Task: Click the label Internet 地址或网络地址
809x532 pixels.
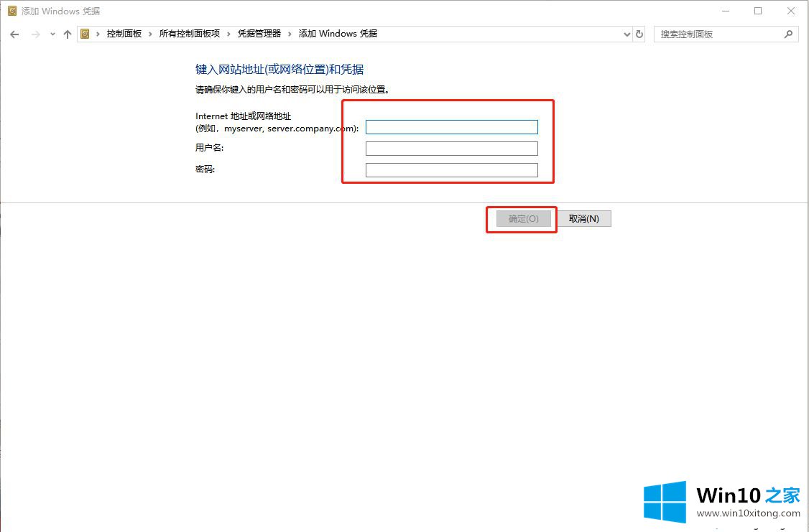Action: click(x=243, y=116)
